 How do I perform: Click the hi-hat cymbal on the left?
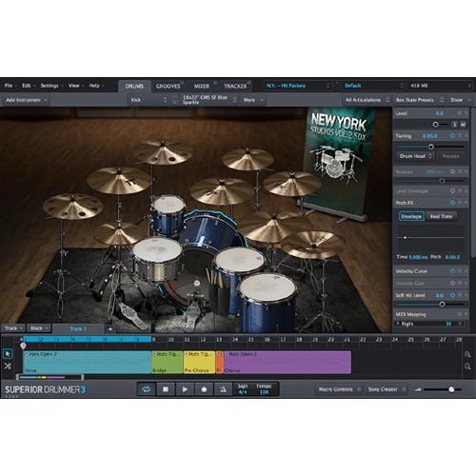pos(118,234)
